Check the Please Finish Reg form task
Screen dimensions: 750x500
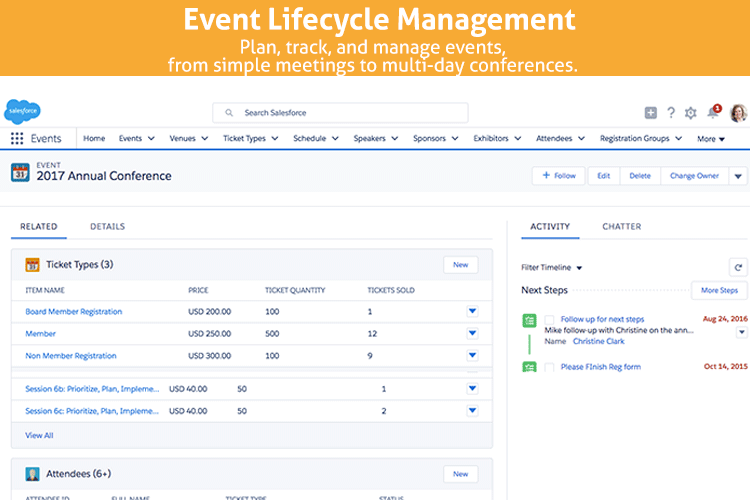pos(550,367)
